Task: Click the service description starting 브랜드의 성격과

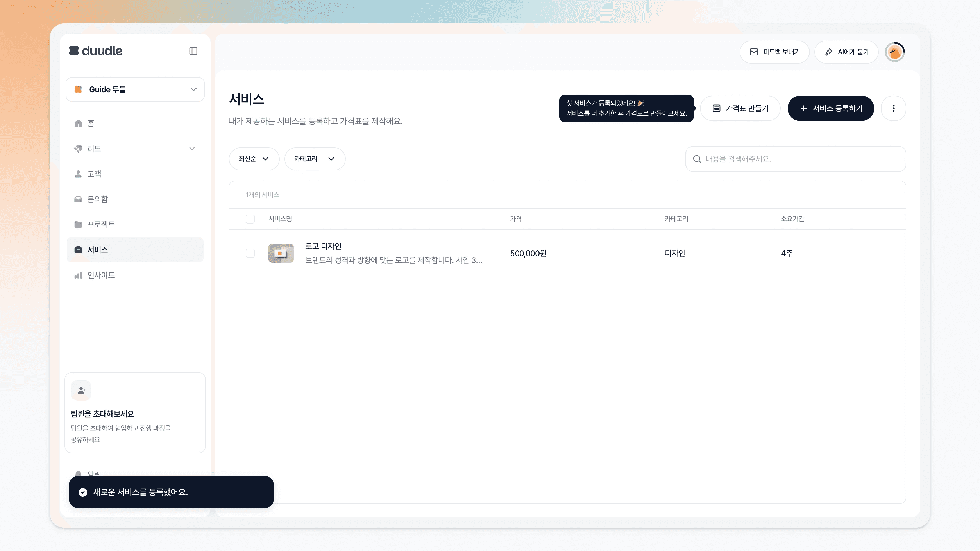Action: [393, 260]
